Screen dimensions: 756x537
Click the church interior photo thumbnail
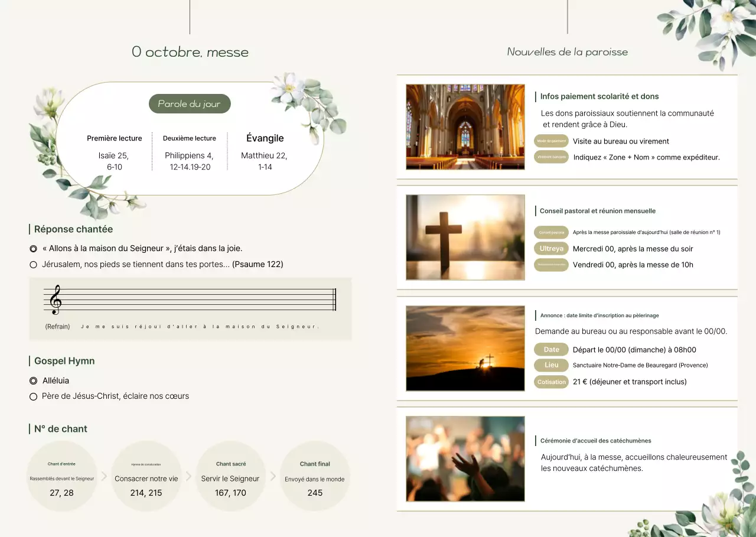[465, 126]
